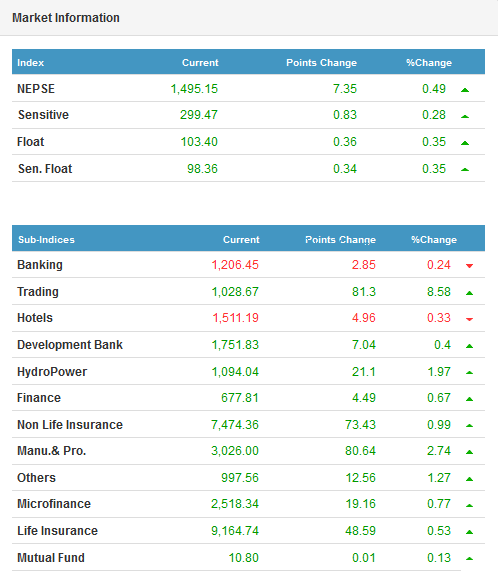Click the up arrow in Mutual Fund row

469,559
